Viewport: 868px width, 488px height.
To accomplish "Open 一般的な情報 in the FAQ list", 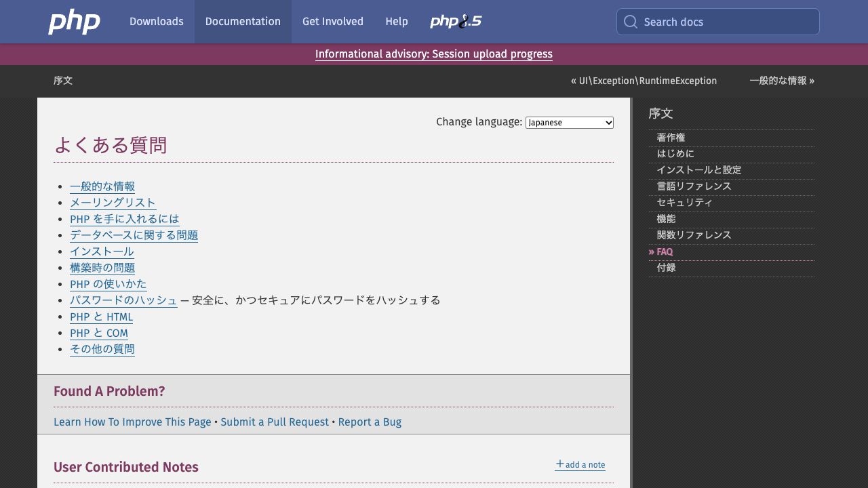I will pos(102,186).
